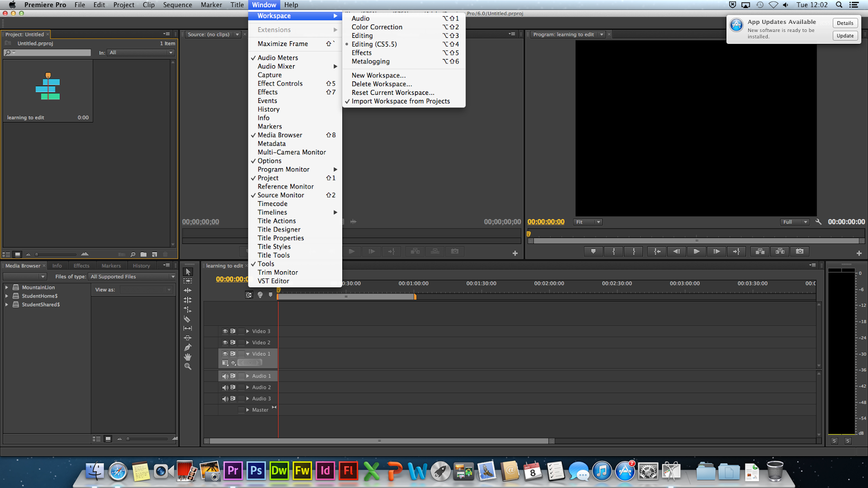
Task: Click Details in App Updates notification
Action: 845,23
